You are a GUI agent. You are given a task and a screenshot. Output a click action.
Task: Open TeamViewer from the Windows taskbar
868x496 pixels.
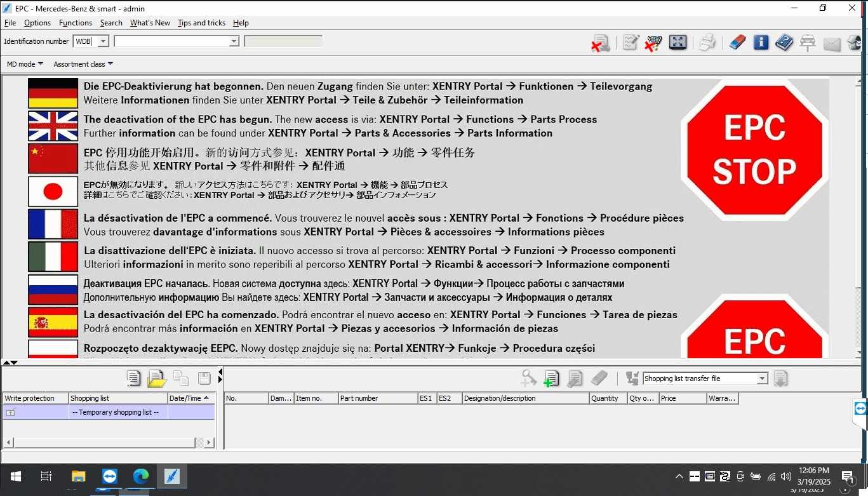pyautogui.click(x=109, y=476)
